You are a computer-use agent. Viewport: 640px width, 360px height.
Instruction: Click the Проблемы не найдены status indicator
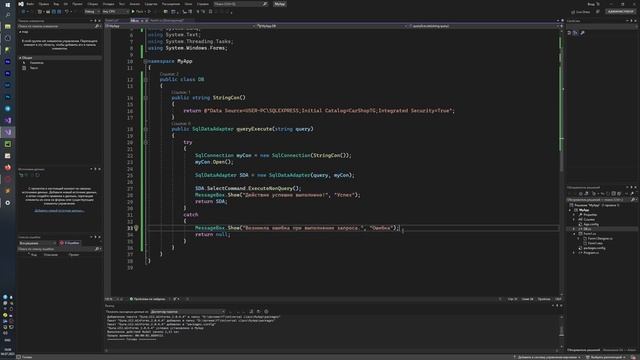148,299
